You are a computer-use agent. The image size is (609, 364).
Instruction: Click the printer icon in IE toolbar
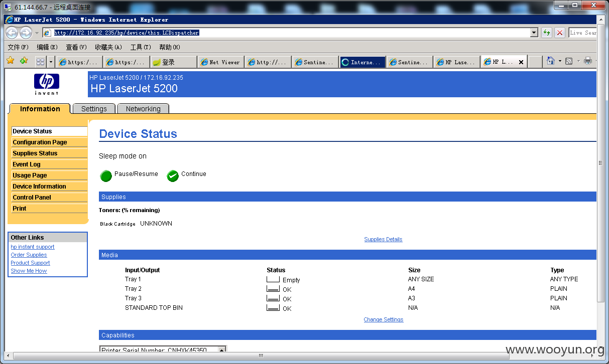pyautogui.click(x=588, y=61)
